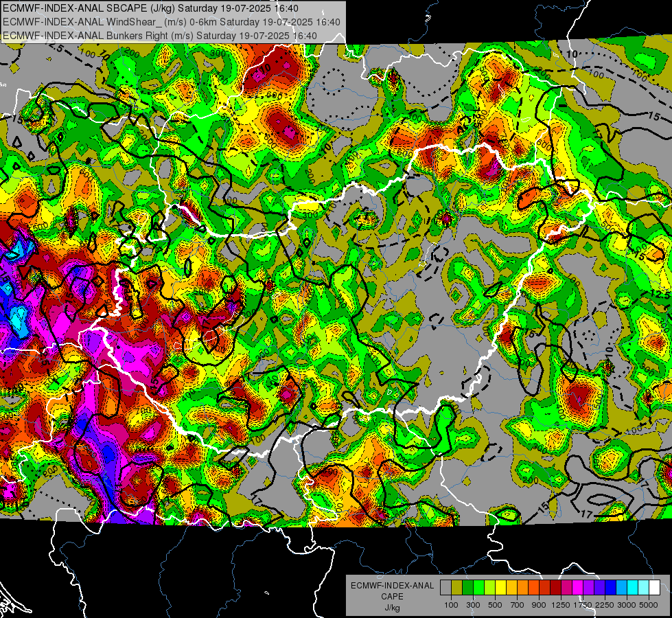The image size is (672, 618).
Task: Click the gray swatch in the CAPE legend
Action: click(x=445, y=588)
